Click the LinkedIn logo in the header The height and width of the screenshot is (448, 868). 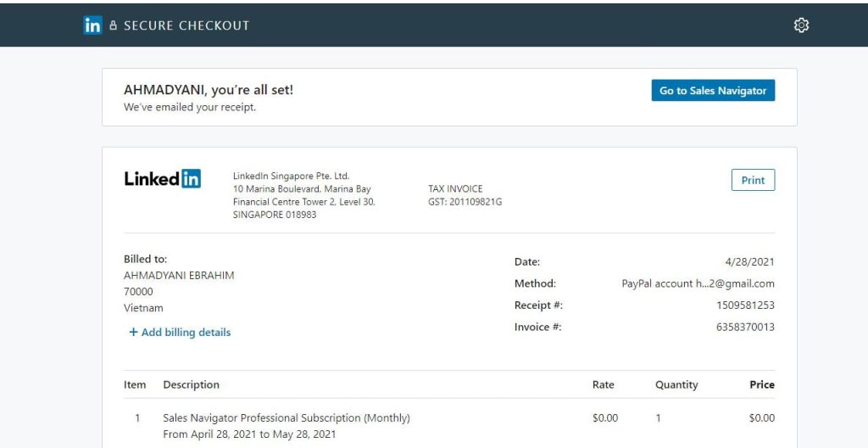pos(92,25)
